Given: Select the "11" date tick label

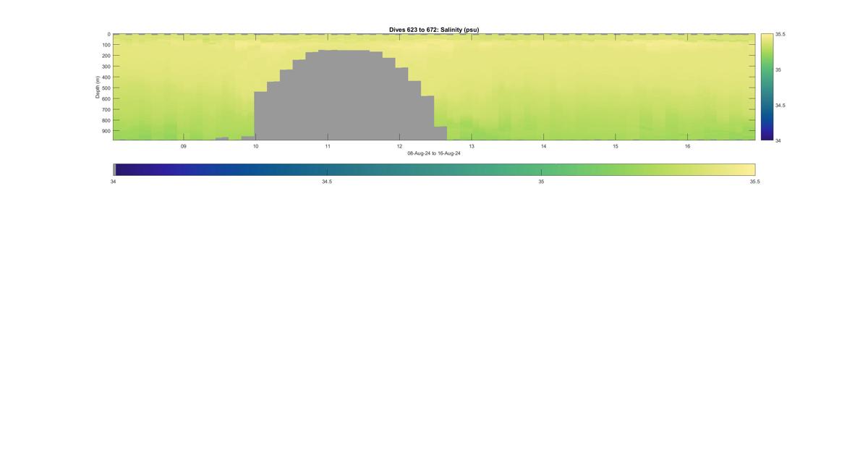Looking at the screenshot, I should click(x=328, y=146).
